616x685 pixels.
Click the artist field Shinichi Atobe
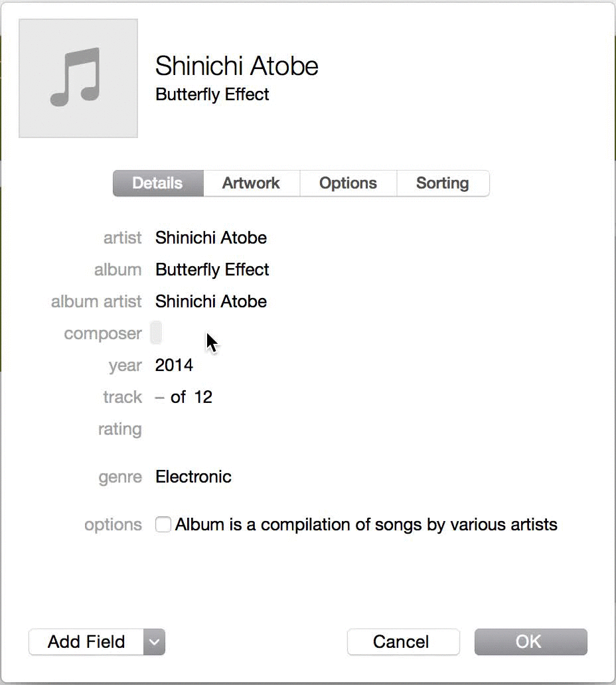pyautogui.click(x=211, y=238)
